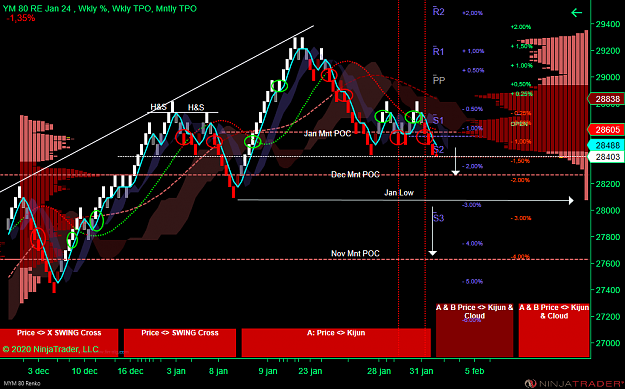Viewport: 625px width, 389px height.
Task: Click the '8 jan' date label
Action: click(x=218, y=371)
